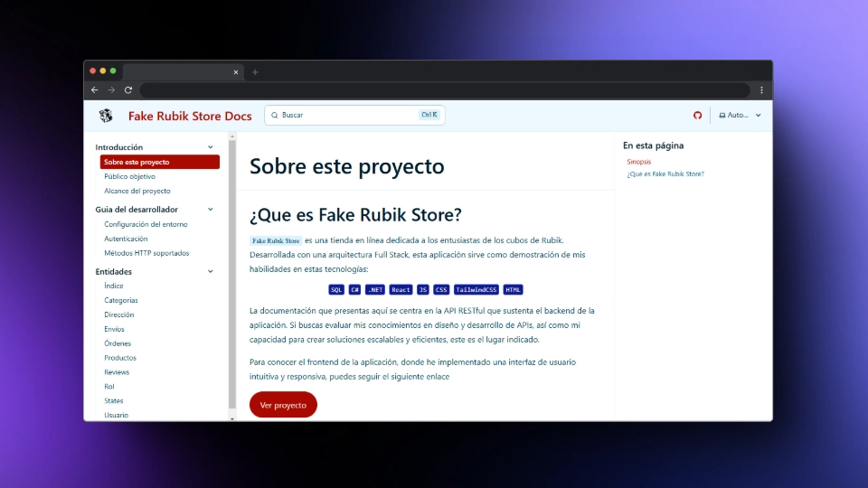Open Rol entity page
Screen dimensions: 868x488
click(x=109, y=386)
